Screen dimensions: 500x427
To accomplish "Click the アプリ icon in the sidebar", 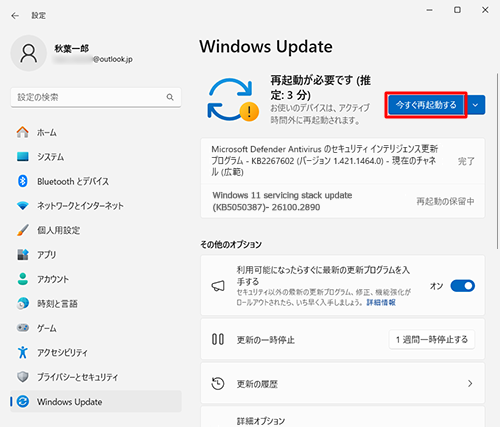I will [x=23, y=255].
